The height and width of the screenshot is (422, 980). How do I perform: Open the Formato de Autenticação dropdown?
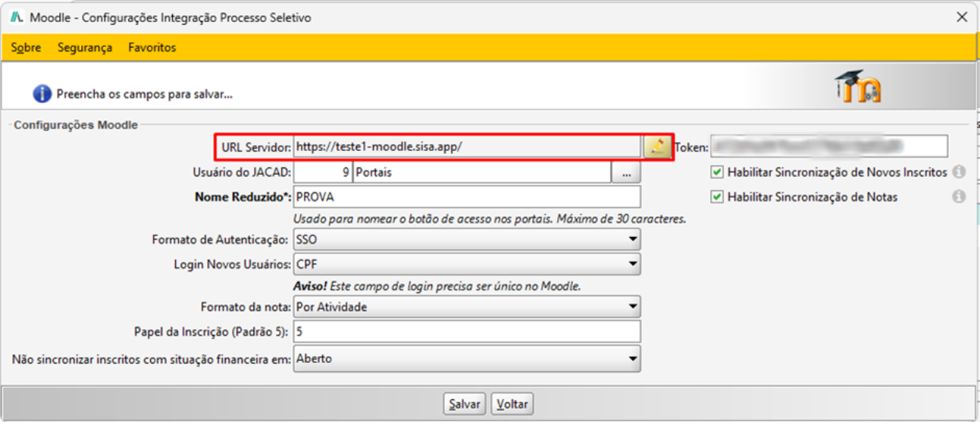467,239
